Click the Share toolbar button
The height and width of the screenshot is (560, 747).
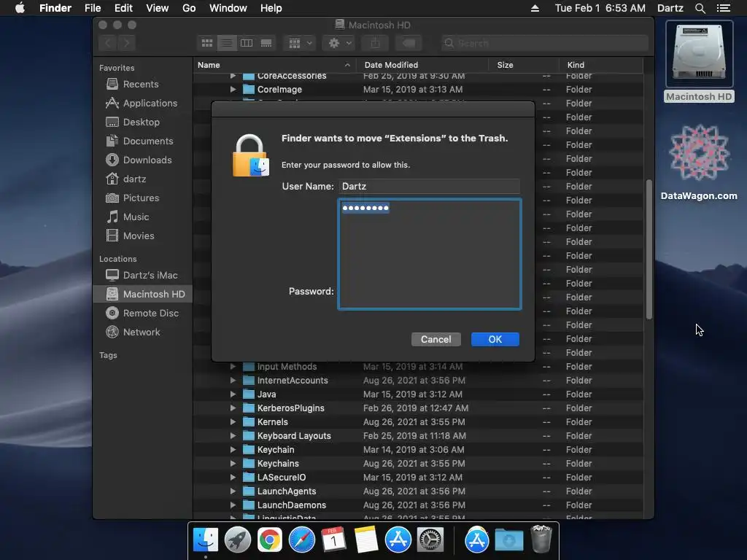(x=376, y=43)
